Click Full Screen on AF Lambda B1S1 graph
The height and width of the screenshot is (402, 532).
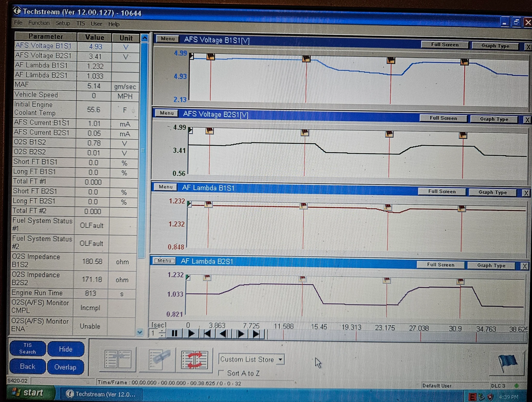[442, 191]
